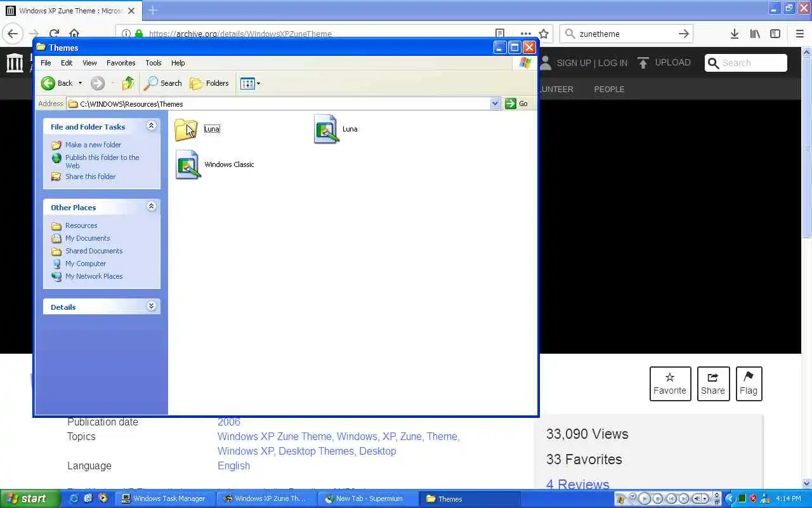Open My Computer link
This screenshot has width=812, height=508.
pos(86,264)
